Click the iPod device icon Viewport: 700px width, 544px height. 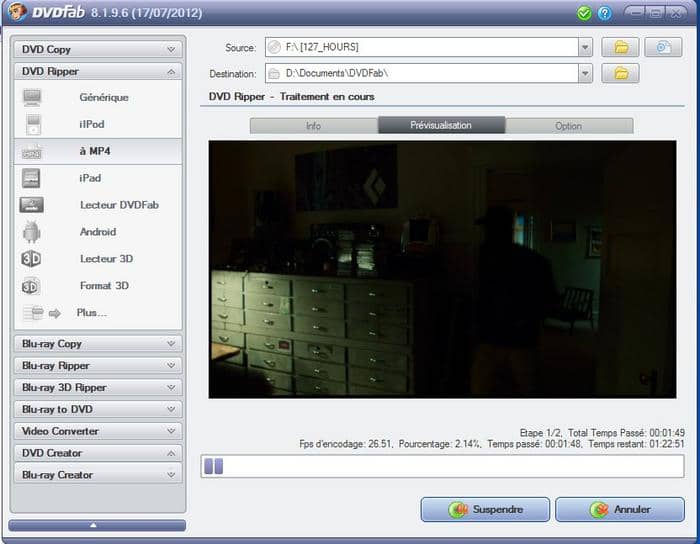point(33,125)
